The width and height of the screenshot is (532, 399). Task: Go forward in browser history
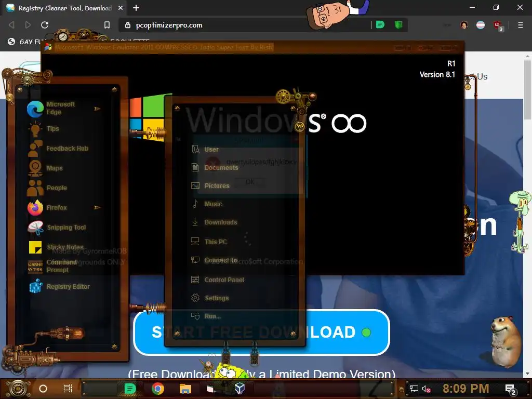click(x=28, y=25)
